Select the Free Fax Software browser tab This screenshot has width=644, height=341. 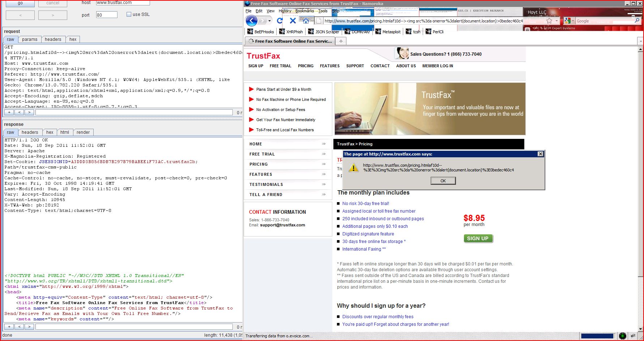click(x=290, y=41)
